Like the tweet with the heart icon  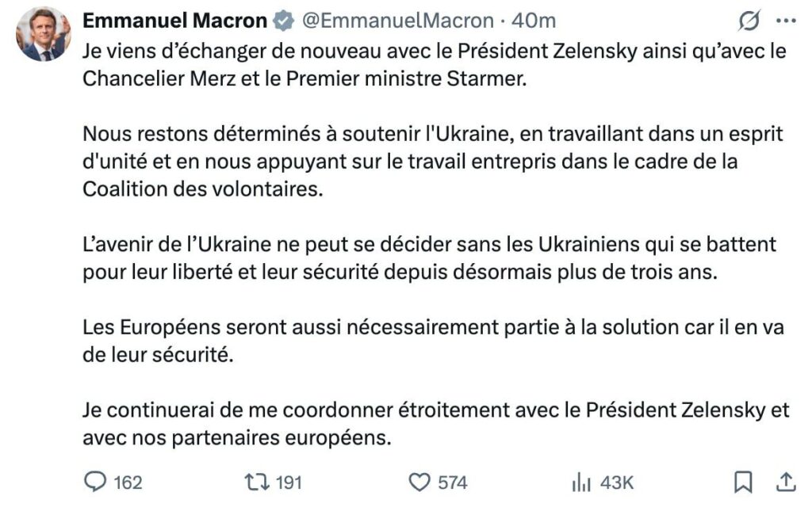pos(418,482)
